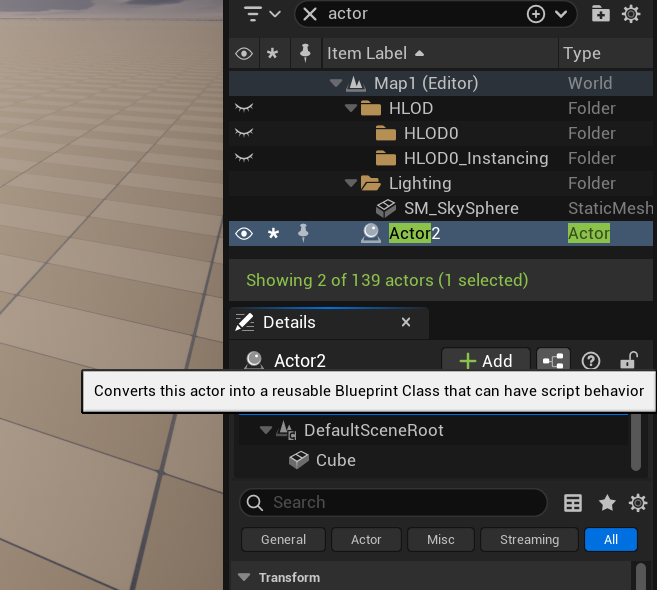
Task: Click the Details properties scrollbar
Action: pyautogui.click(x=641, y=577)
